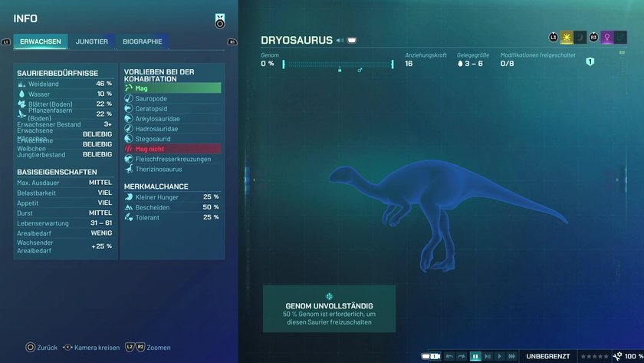Click the Weideland grass icon
The width and height of the screenshot is (644, 363).
point(21,84)
